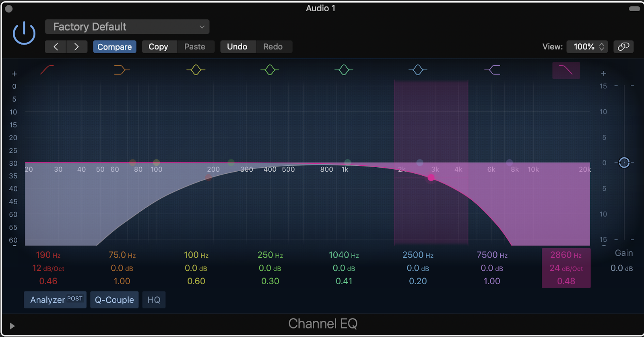This screenshot has height=337, width=644.
Task: Enable the red low-cut filter band
Action: pos(47,70)
